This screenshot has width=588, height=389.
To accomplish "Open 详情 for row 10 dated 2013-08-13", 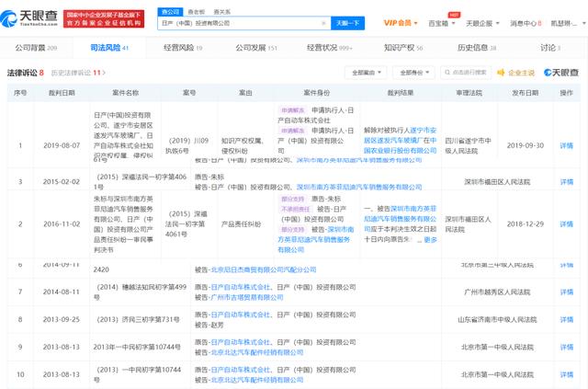I will coord(566,374).
